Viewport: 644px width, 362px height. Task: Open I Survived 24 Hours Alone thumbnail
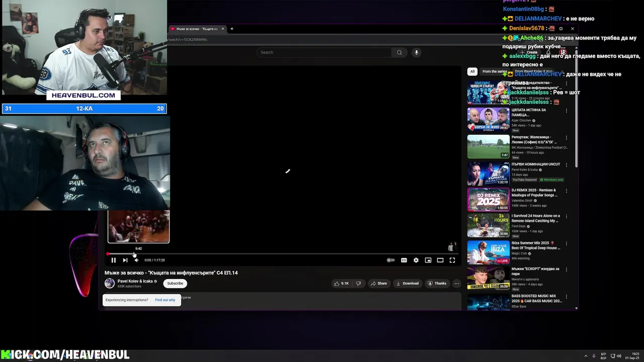pos(488,225)
